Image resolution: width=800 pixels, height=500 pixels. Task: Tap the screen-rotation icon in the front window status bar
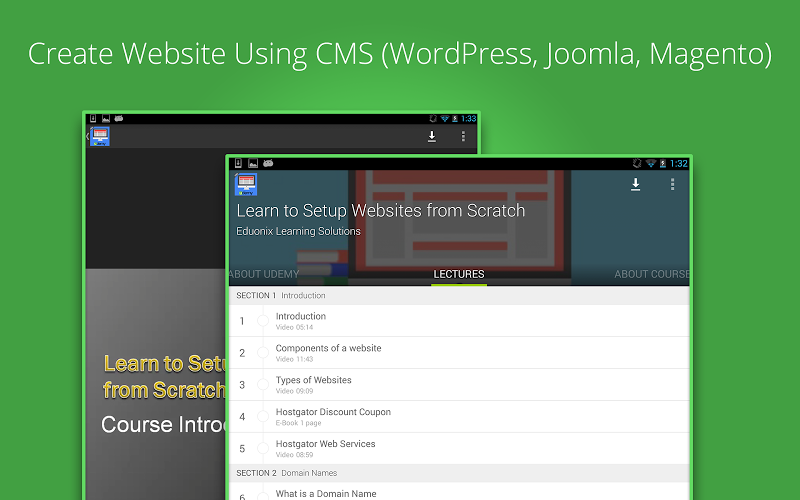pyautogui.click(x=637, y=163)
